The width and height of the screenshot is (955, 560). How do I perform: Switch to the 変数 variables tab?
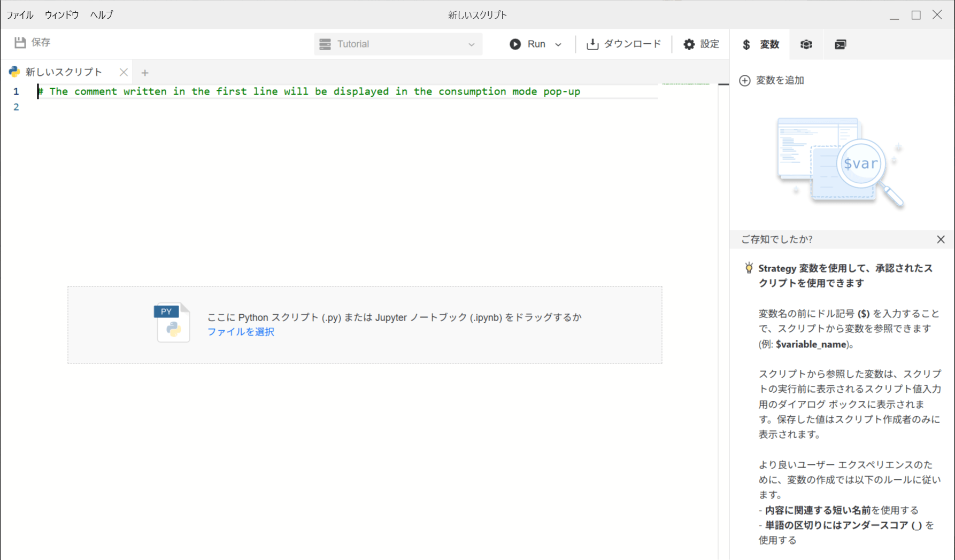[x=761, y=44]
